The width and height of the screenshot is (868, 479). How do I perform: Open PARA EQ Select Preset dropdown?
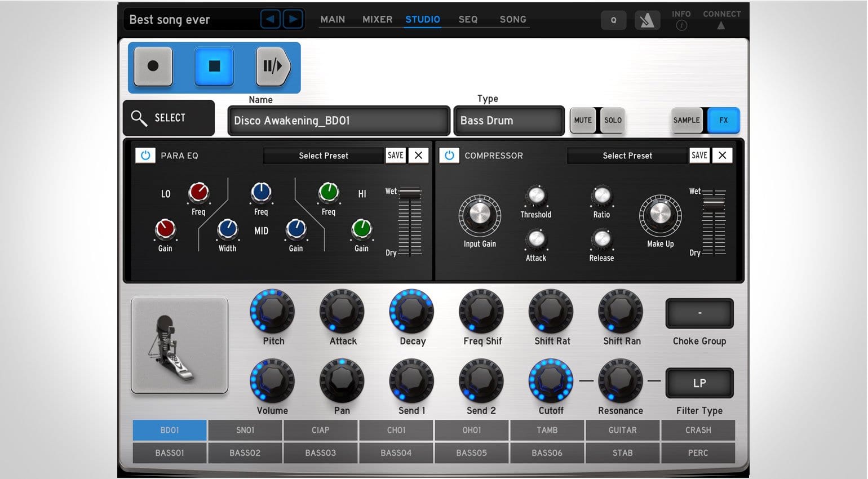pyautogui.click(x=324, y=156)
